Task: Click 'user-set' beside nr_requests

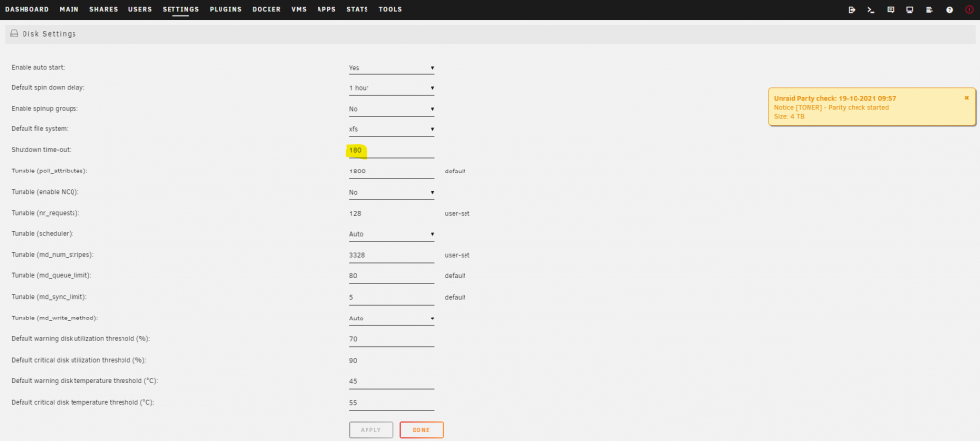Action: point(458,213)
